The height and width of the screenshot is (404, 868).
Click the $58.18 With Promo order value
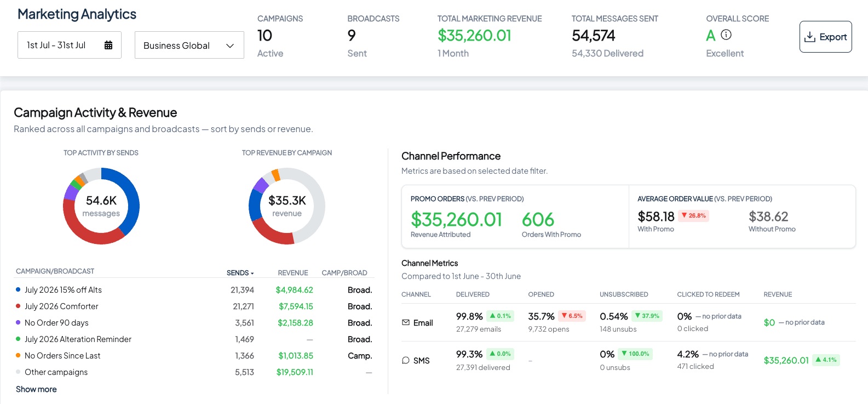[656, 217]
